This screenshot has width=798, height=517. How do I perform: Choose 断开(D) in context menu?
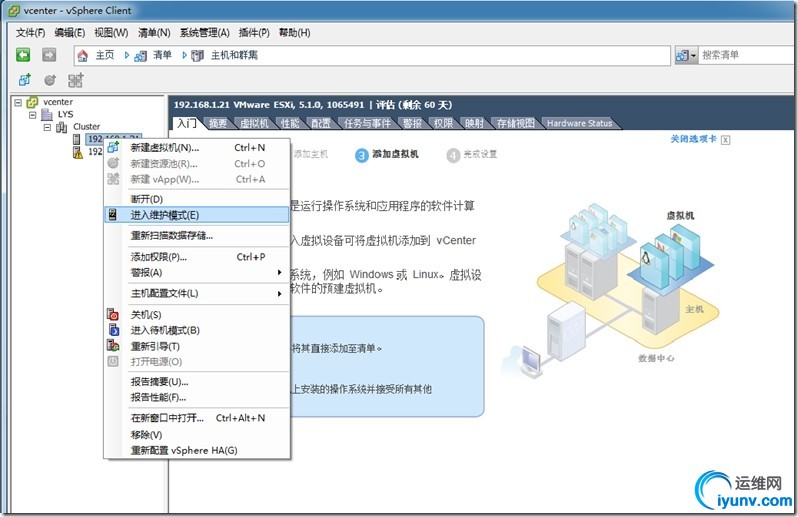click(x=197, y=199)
